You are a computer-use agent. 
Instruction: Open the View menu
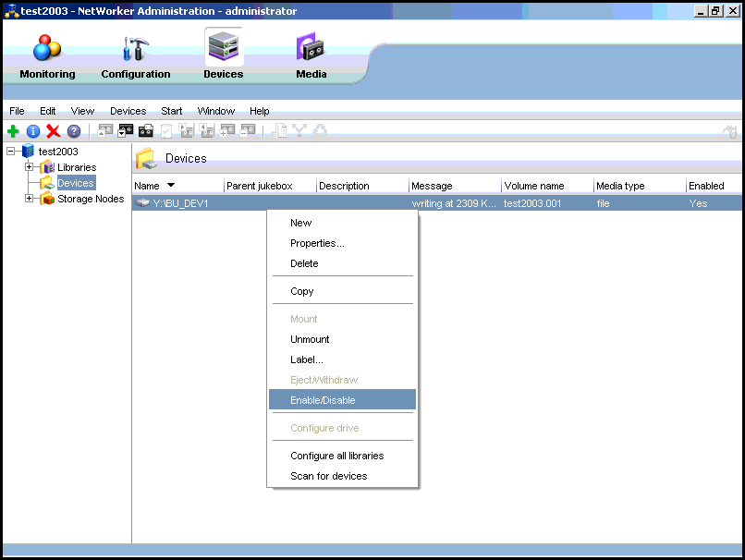tap(82, 111)
